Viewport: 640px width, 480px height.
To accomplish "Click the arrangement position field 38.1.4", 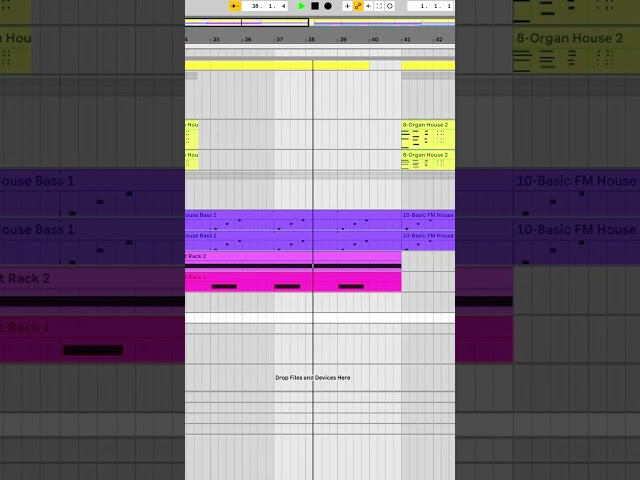I will coord(265,6).
